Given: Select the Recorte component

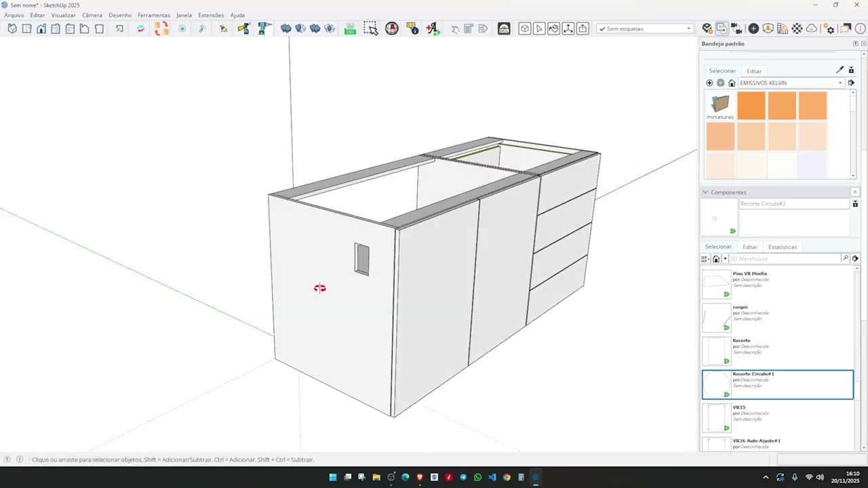Looking at the screenshot, I should (777, 350).
